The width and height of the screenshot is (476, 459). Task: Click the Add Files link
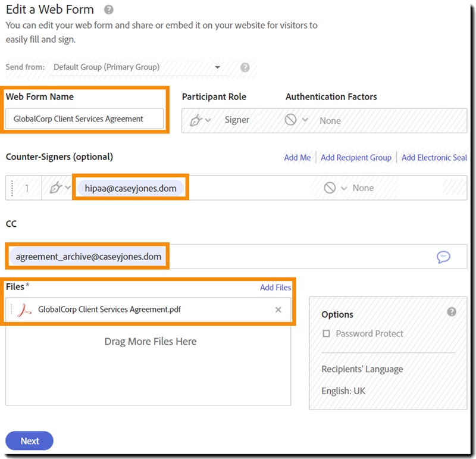coord(275,288)
